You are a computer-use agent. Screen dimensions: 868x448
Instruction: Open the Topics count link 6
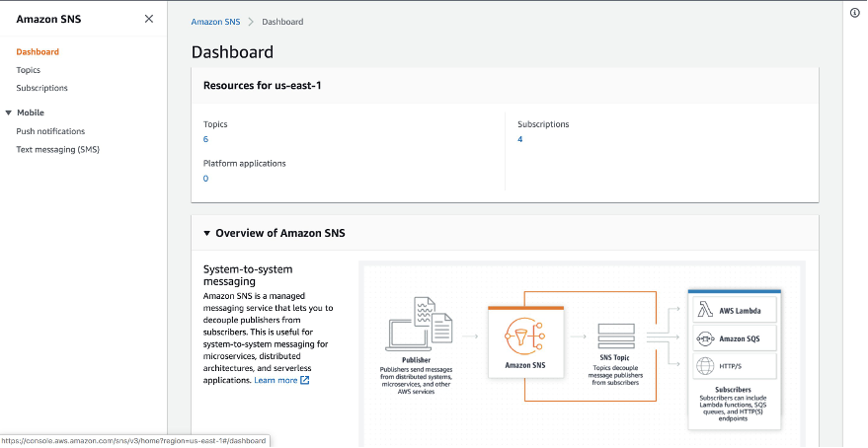tap(205, 139)
